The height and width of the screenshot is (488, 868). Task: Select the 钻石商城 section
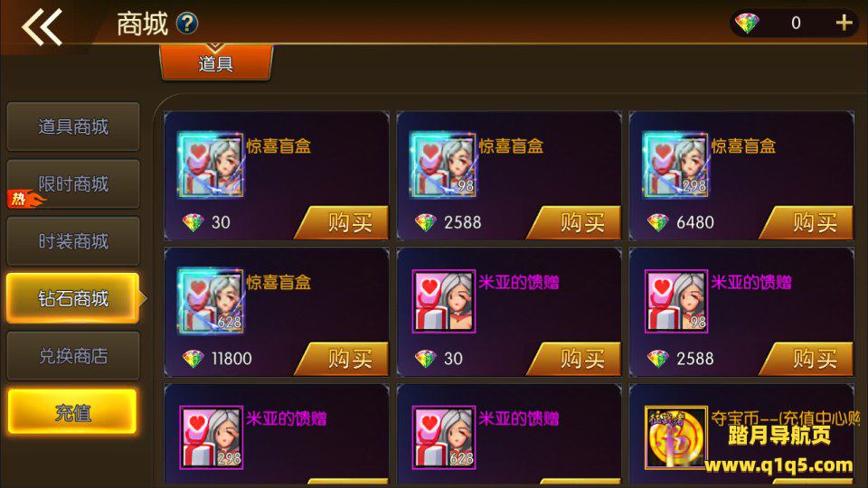click(x=73, y=298)
